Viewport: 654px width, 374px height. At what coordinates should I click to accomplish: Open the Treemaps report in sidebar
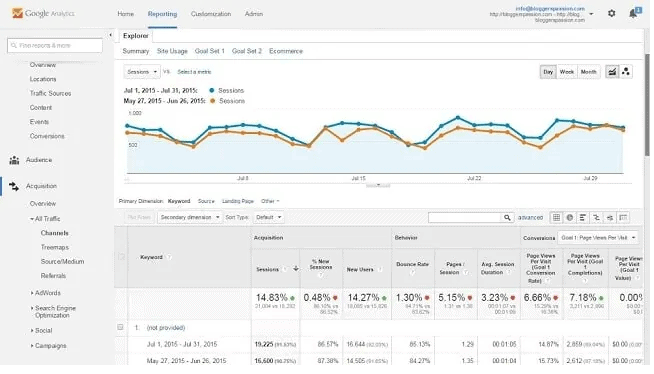click(55, 247)
